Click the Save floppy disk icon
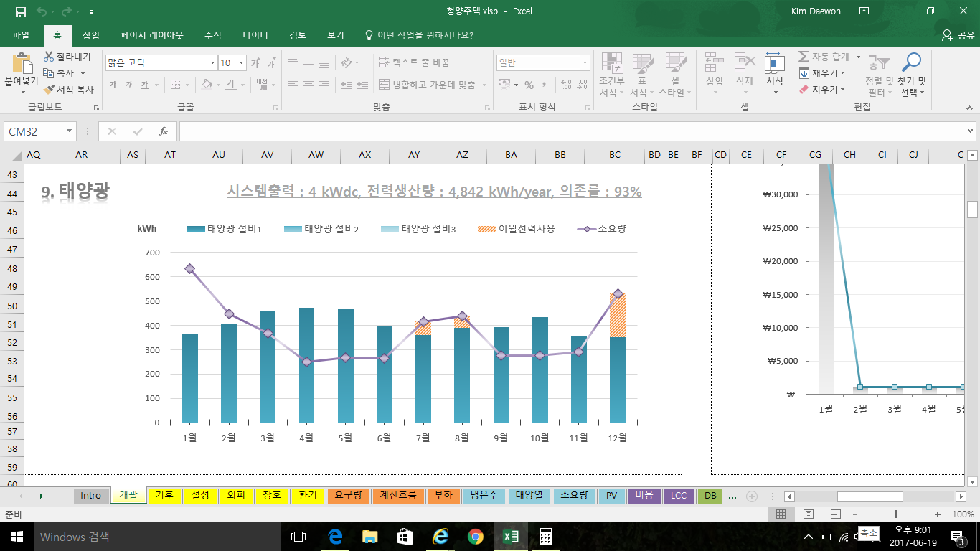 pos(20,12)
